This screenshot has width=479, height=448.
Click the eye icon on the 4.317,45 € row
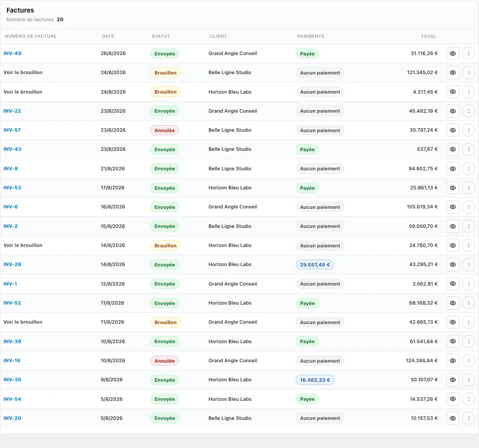[x=453, y=92]
